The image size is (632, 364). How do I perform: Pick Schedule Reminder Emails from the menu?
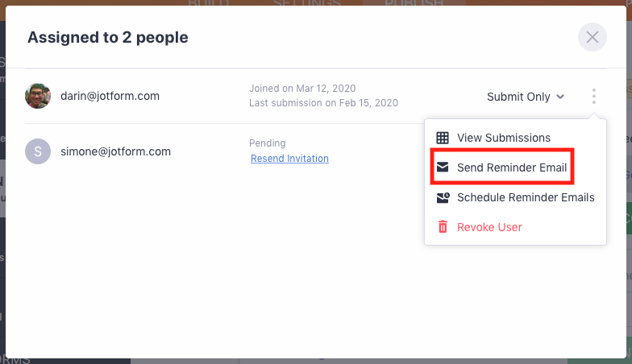pyautogui.click(x=525, y=197)
